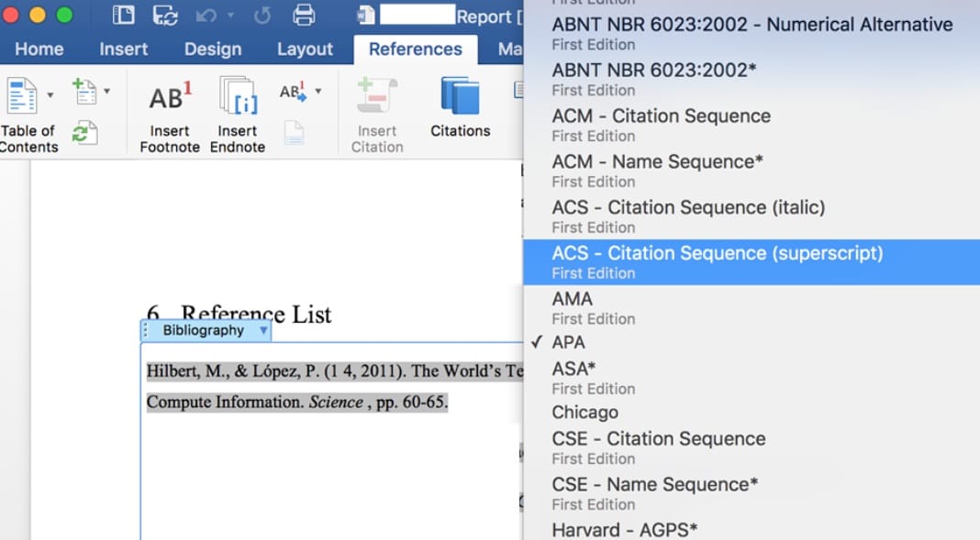The image size is (980, 540).
Task: Click the Insert Citation button
Action: coord(377,116)
